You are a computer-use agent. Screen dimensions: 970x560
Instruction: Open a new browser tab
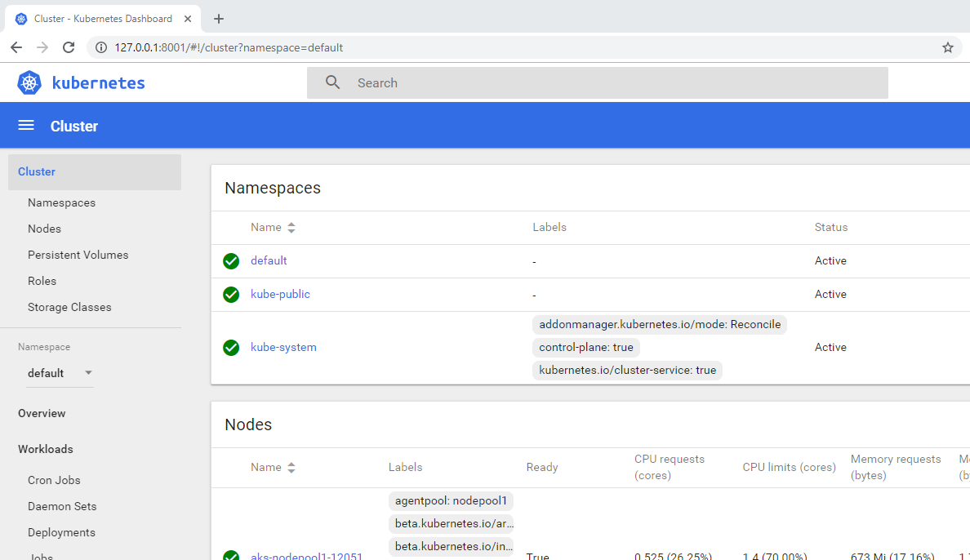click(x=218, y=19)
